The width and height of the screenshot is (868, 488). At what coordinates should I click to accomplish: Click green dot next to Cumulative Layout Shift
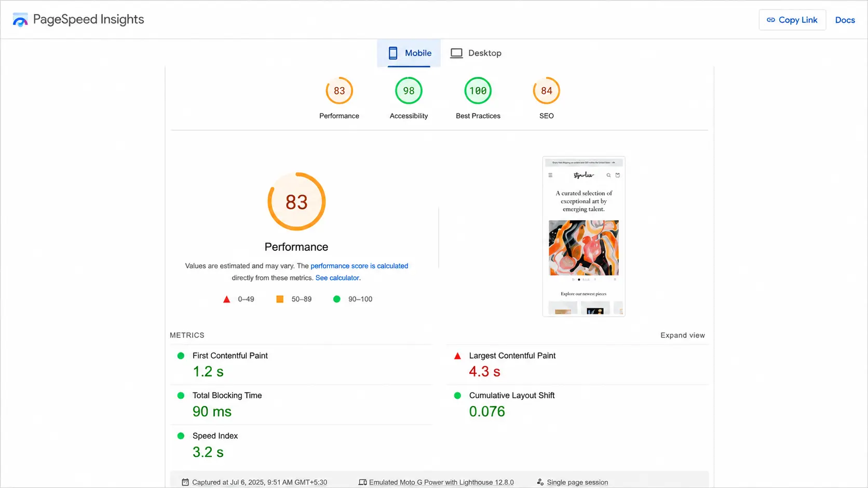[x=457, y=396]
